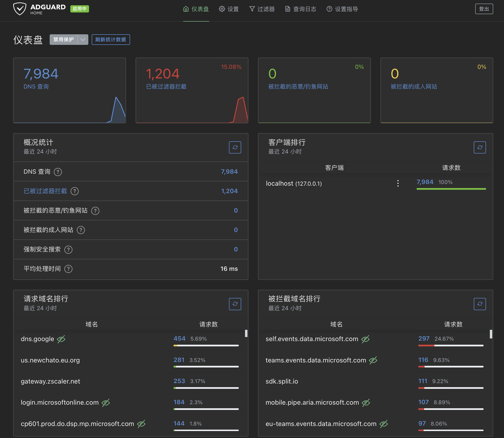Refresh the 被拦截域名排行 panel

(x=480, y=304)
